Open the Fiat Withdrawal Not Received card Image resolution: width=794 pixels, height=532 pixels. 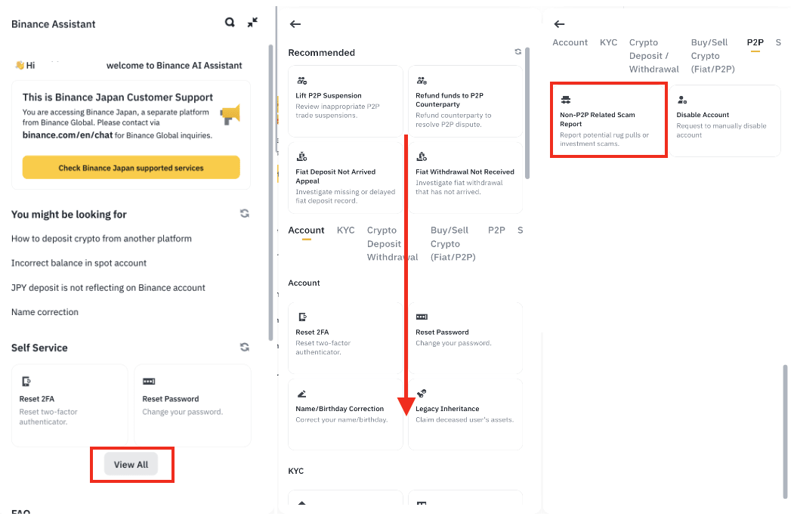click(465, 178)
